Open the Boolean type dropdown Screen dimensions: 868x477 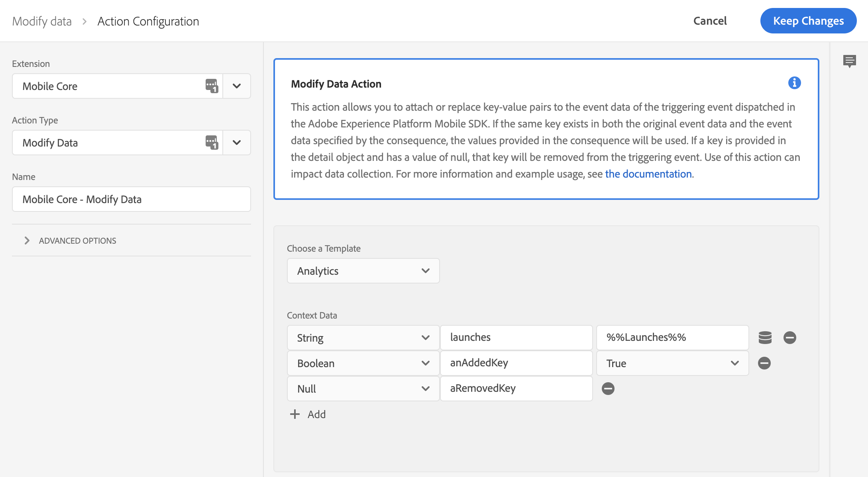pyautogui.click(x=363, y=363)
